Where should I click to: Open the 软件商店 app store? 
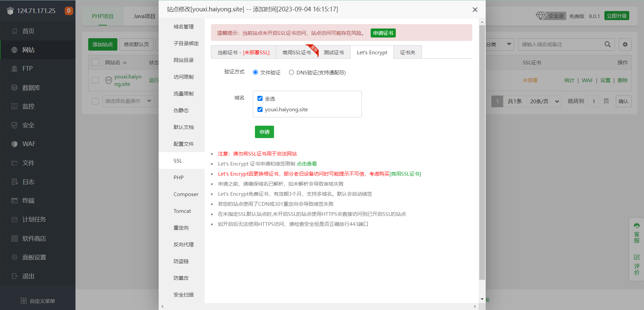(34, 238)
